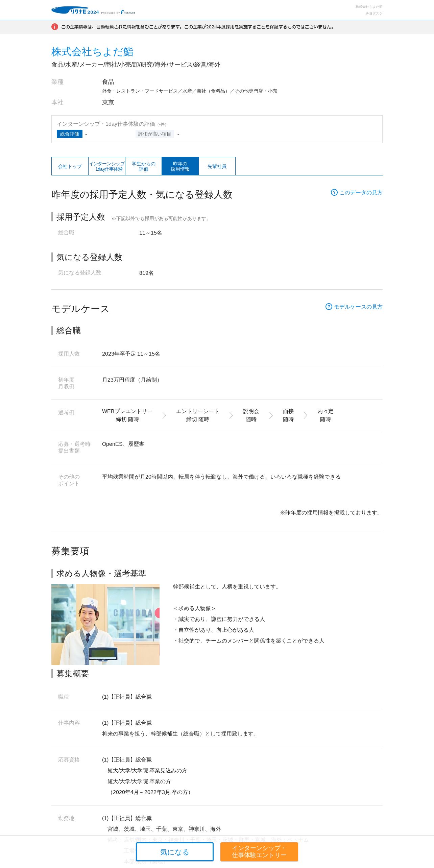Click the 面接 随時 selection step
This screenshot has width=434, height=868.
[x=288, y=415]
